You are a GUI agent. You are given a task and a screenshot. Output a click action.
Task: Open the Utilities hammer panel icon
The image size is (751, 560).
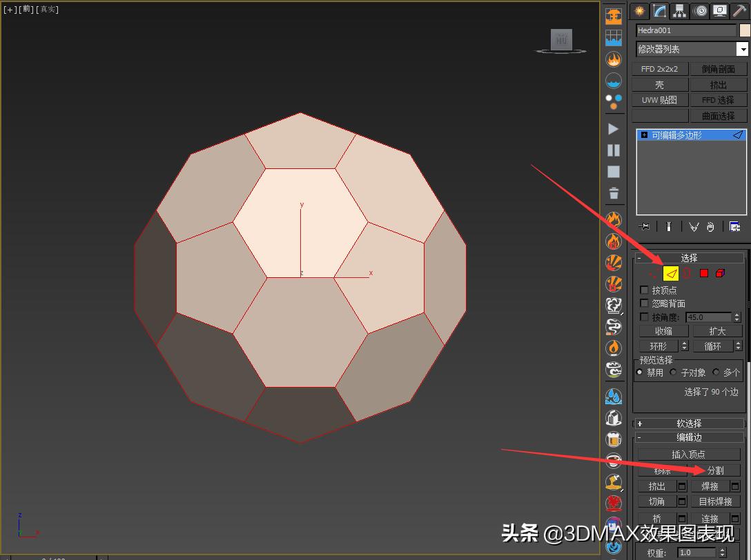[x=739, y=11]
